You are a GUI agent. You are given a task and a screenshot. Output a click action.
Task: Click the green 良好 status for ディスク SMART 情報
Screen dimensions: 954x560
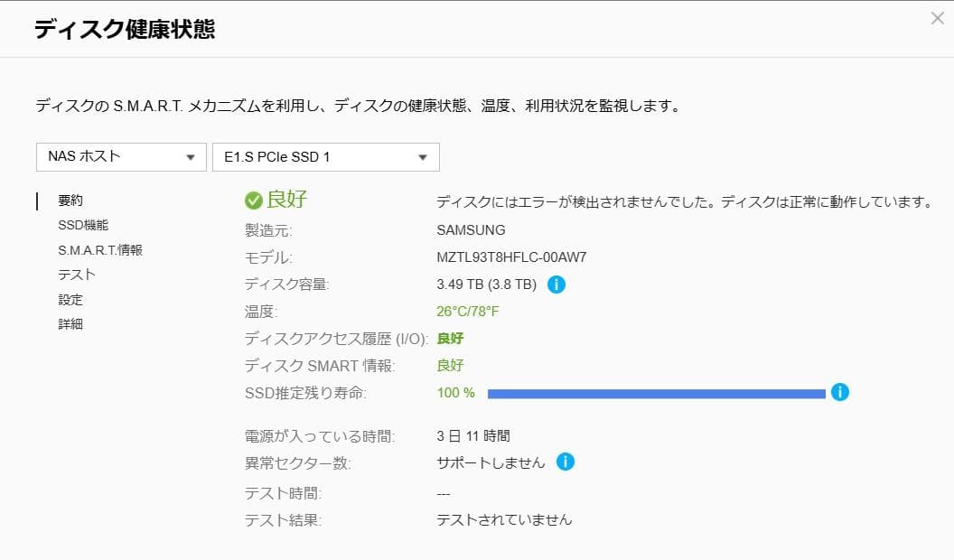click(x=451, y=366)
